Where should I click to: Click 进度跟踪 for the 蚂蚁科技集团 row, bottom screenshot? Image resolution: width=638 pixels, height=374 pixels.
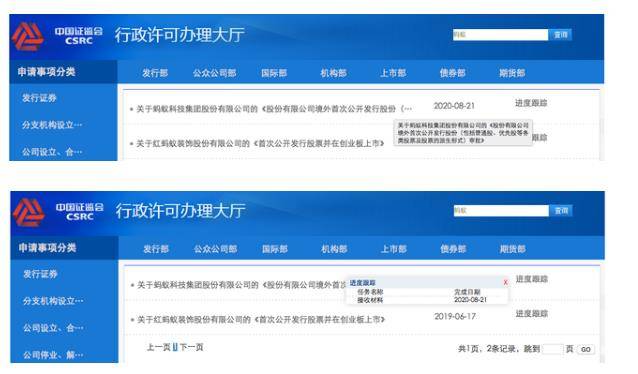tap(531, 279)
